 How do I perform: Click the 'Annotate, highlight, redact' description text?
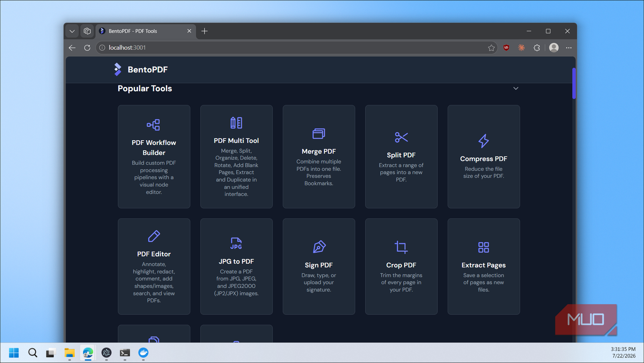154,283
